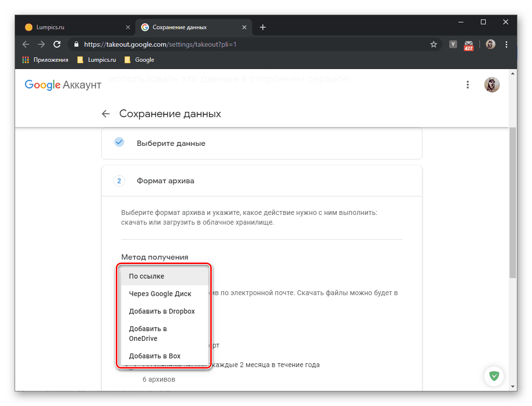Image resolution: width=532 pixels, height=406 pixels.
Task: Click the back arrow beside Сохранение данных
Action: click(106, 113)
